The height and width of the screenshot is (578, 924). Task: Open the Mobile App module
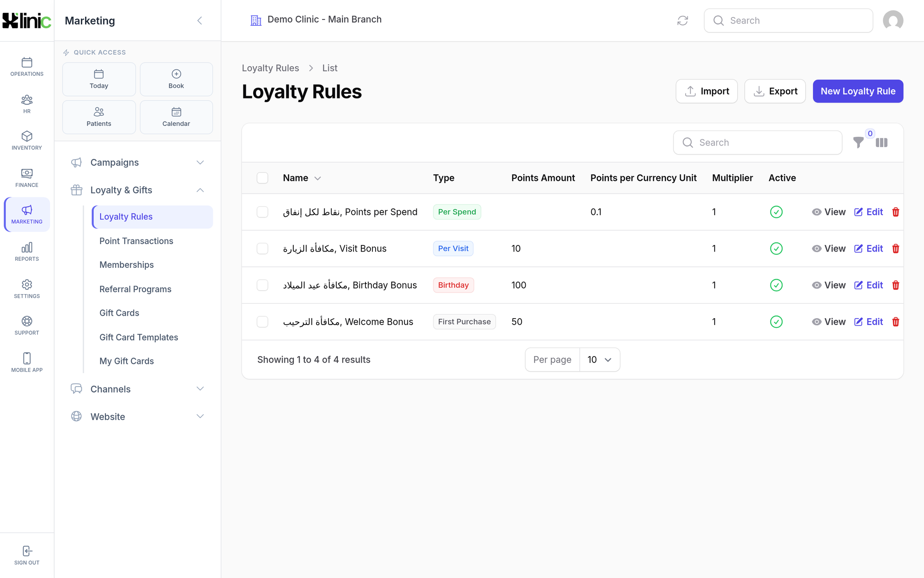[x=27, y=363]
